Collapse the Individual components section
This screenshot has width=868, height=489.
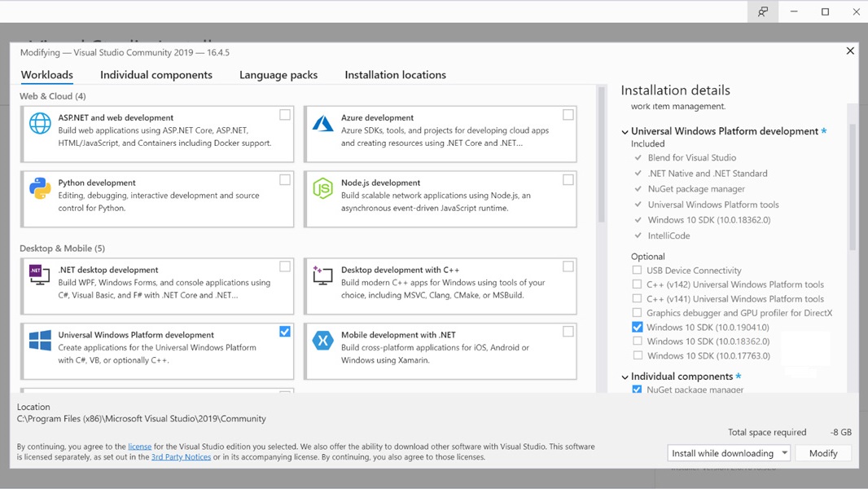[x=624, y=376]
